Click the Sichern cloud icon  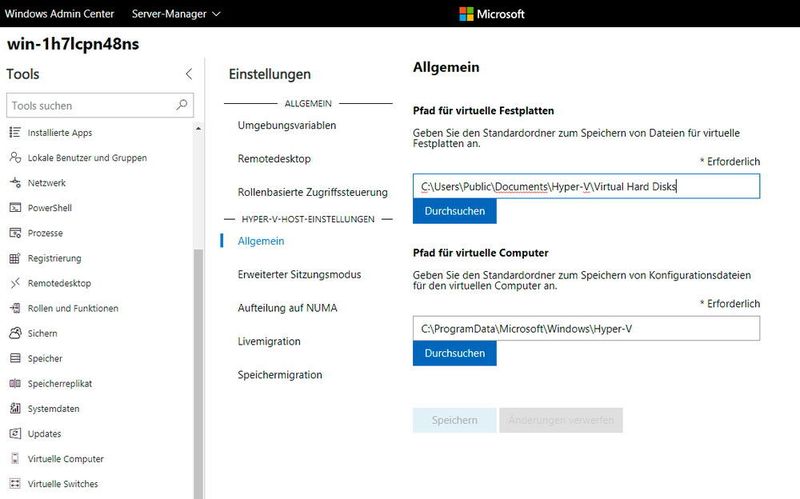15,333
